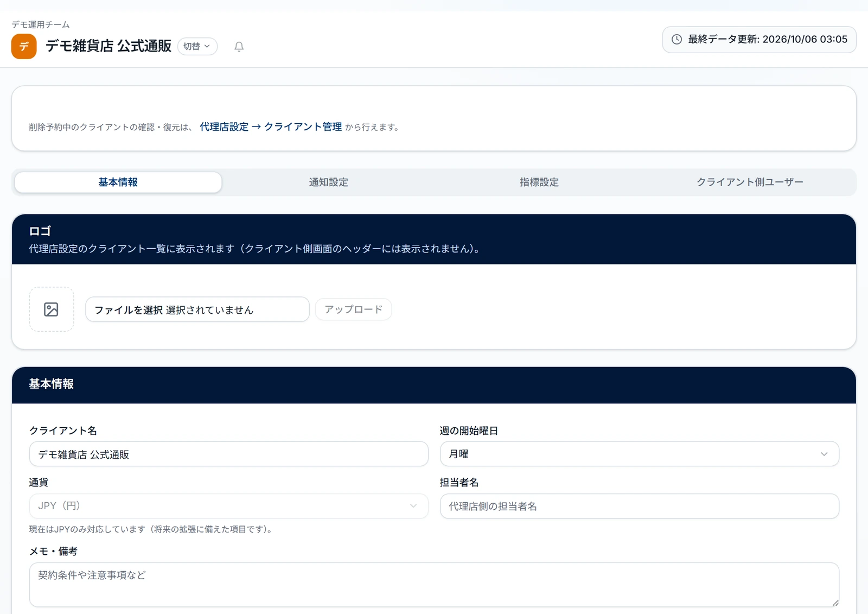Open the 代理店設定 → クライアント管理 link
868x614 pixels.
[x=271, y=127]
